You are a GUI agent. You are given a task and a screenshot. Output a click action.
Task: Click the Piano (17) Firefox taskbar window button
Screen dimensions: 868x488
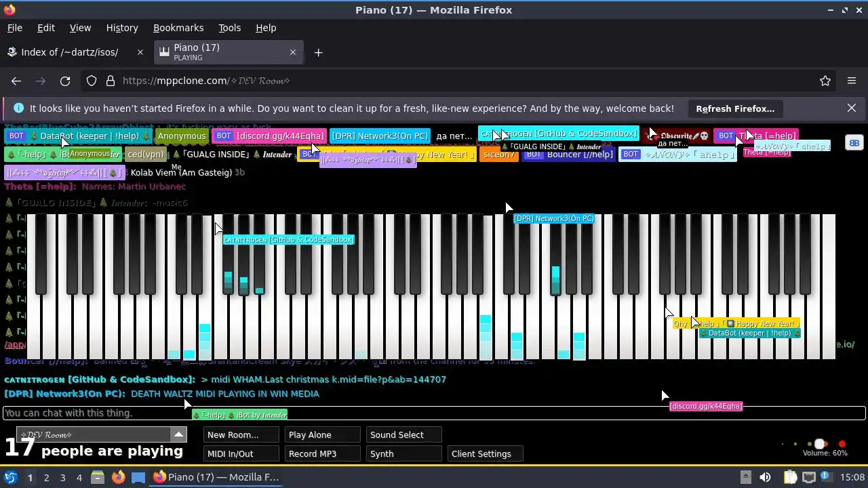[x=217, y=477]
